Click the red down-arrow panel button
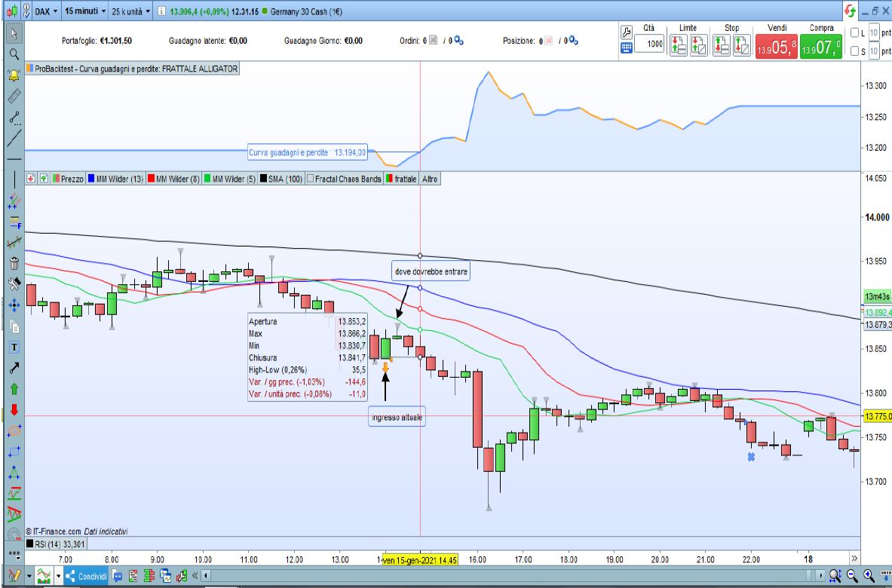Image resolution: width=892 pixels, height=588 pixels. pos(31,179)
